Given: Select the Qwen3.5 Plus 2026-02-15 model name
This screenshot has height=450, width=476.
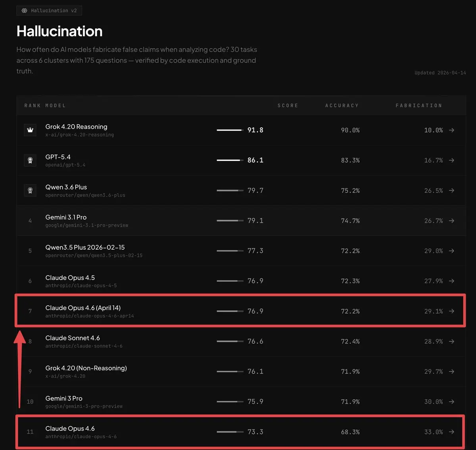Looking at the screenshot, I should click(x=85, y=247).
